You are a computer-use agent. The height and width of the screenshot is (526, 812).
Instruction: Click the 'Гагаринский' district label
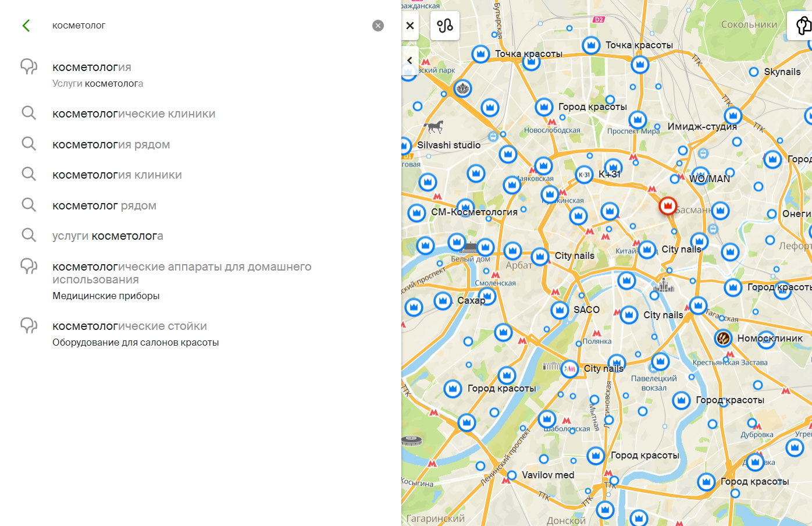coord(435,518)
